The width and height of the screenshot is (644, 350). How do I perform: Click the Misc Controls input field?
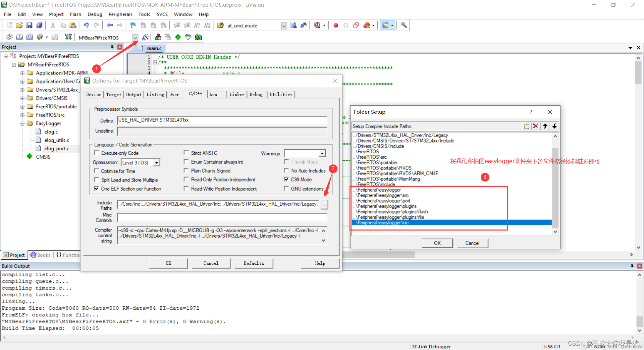(222, 217)
